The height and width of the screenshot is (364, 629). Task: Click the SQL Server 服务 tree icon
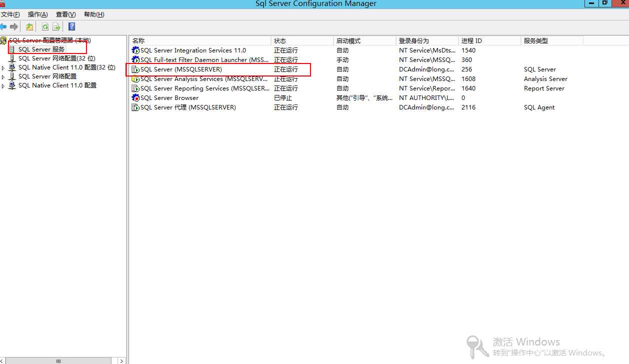pos(12,49)
